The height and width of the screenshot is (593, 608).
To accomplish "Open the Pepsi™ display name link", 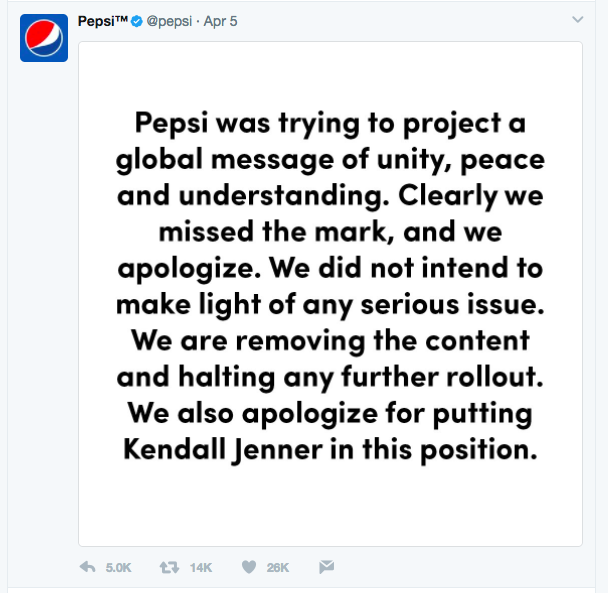I will 102,21.
